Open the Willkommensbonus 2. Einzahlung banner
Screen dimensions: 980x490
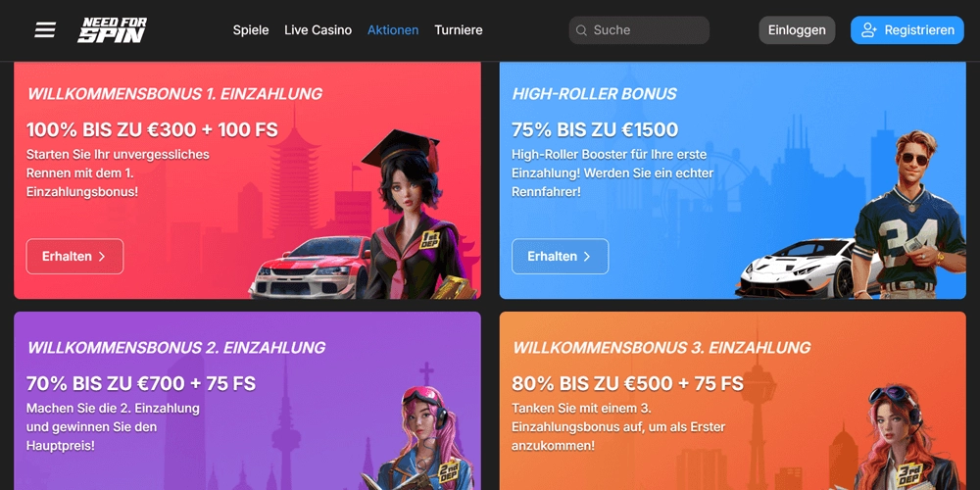(248, 401)
